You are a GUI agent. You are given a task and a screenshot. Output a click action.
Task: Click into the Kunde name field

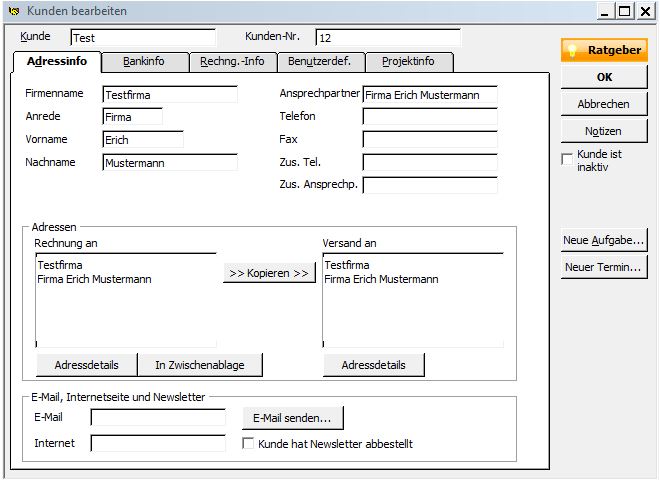[143, 38]
